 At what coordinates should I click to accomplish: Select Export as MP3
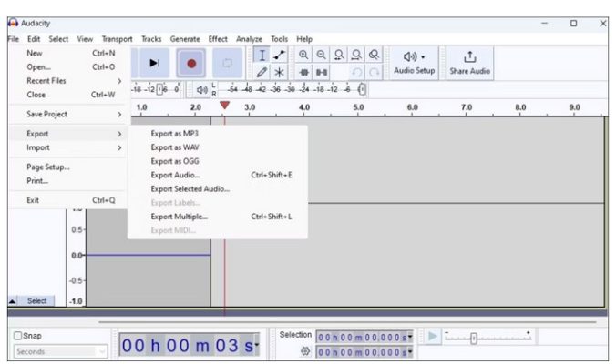click(x=217, y=134)
